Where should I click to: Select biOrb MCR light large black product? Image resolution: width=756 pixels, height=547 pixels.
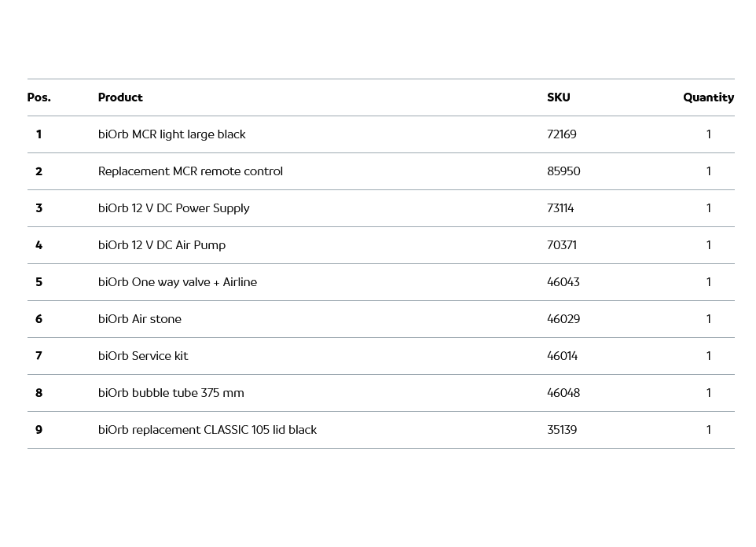171,134
